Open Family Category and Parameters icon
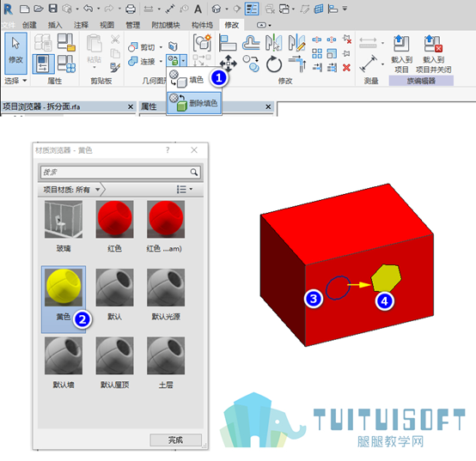Image resolution: width=476 pixels, height=461 pixels. tap(66, 42)
